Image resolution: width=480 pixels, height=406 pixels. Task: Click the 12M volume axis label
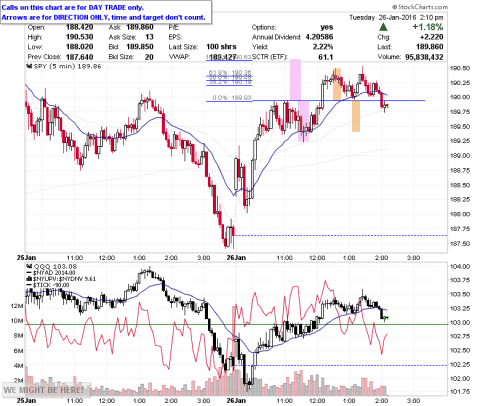click(x=18, y=306)
